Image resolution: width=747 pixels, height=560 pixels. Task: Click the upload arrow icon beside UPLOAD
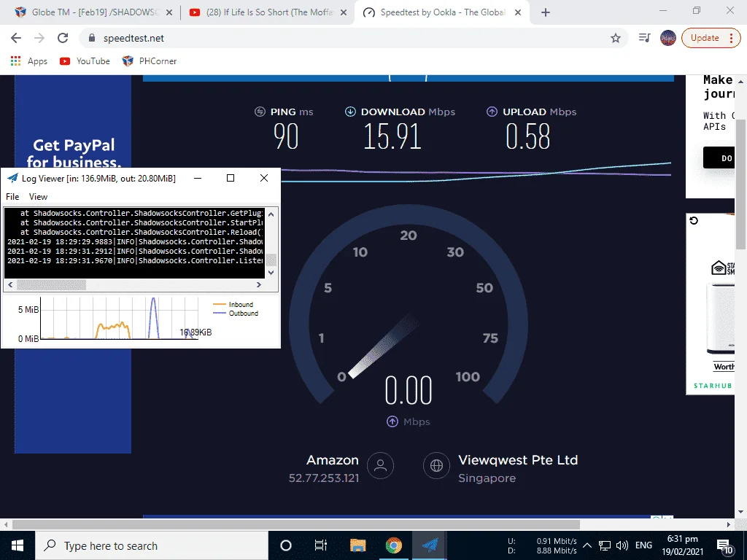click(492, 112)
